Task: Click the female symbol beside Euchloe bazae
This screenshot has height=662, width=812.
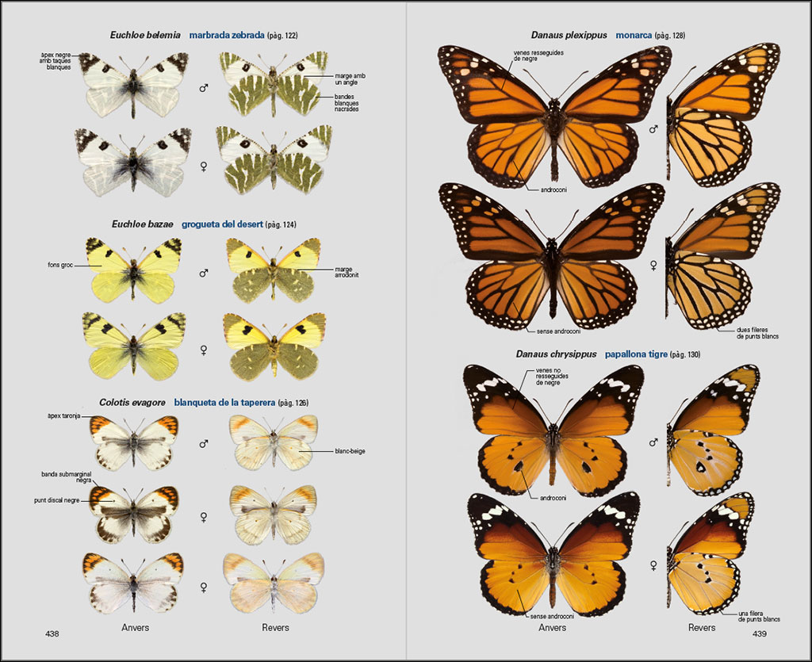Action: tap(204, 349)
